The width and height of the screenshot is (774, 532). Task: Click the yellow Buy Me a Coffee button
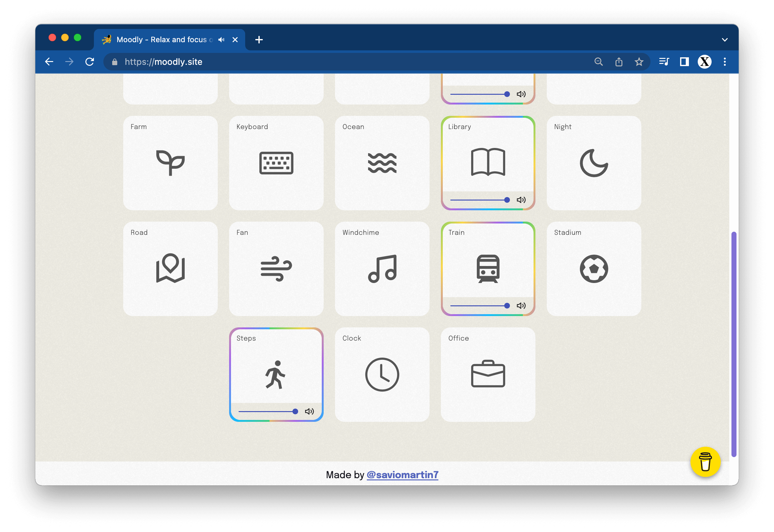tap(705, 462)
